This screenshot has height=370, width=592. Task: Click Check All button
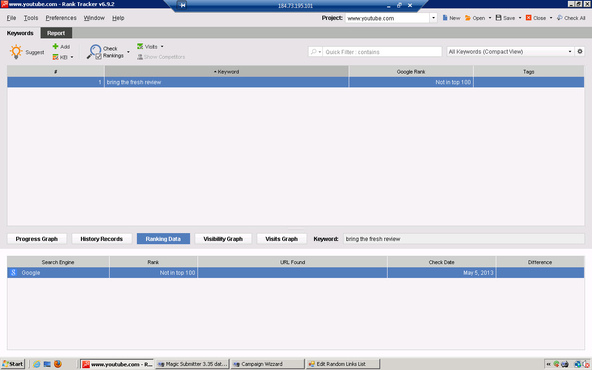(x=571, y=18)
